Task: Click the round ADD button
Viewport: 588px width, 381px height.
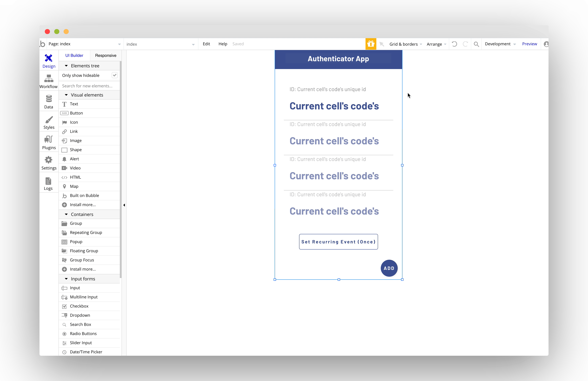Action: coord(389,268)
